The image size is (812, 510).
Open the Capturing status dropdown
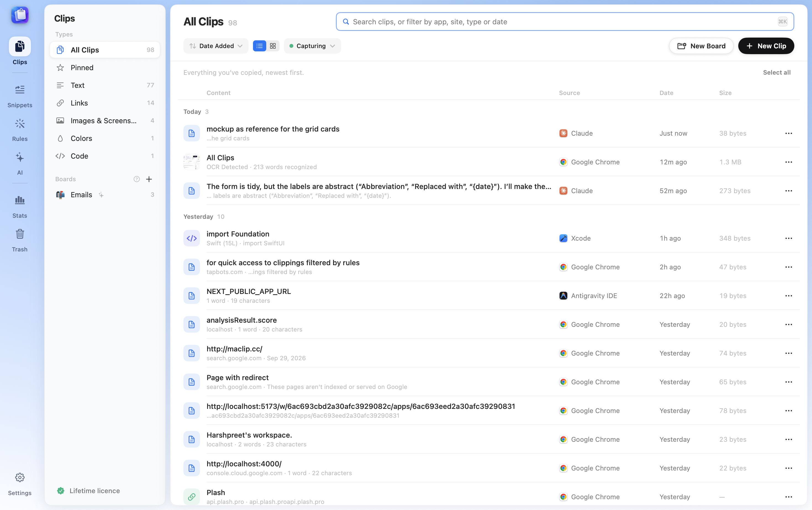pos(312,46)
